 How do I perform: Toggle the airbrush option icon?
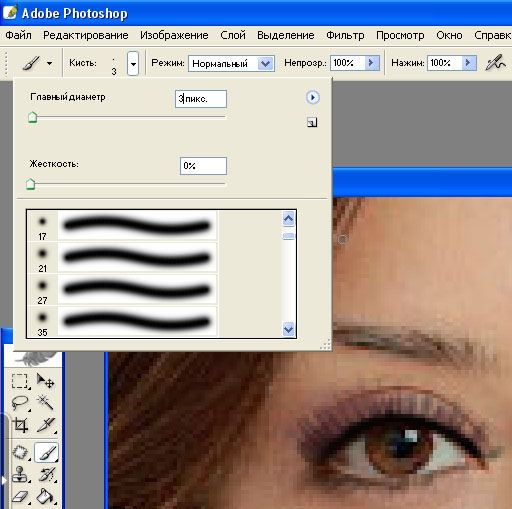pos(495,63)
